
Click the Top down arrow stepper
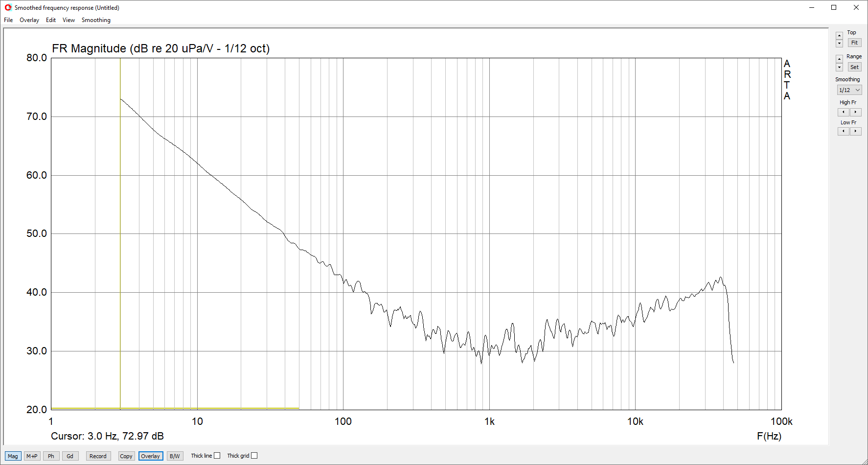coord(839,43)
